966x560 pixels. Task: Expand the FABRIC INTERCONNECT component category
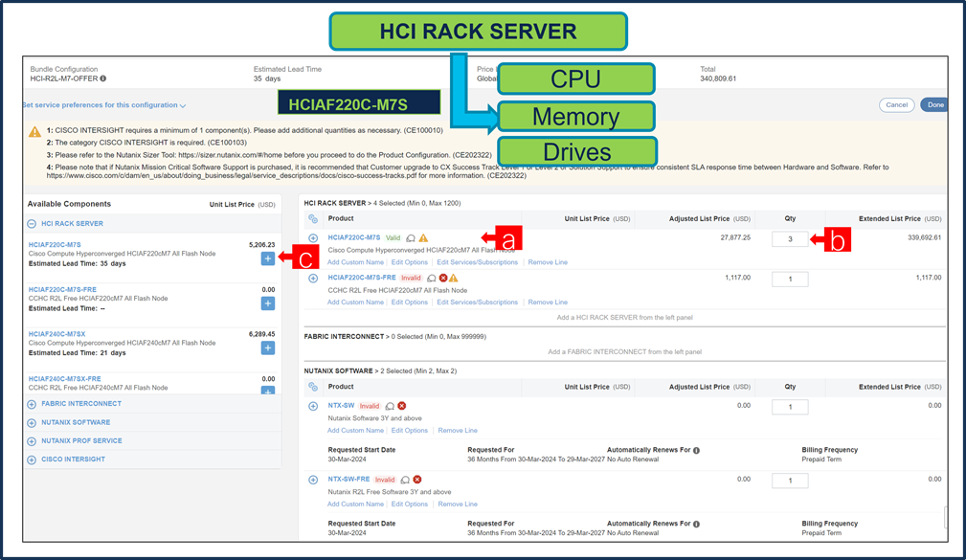tap(32, 404)
